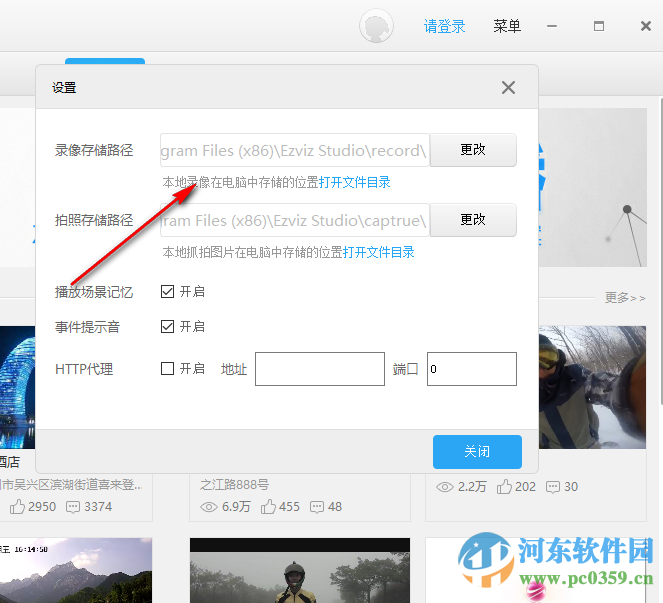Open the skiing video thumbnail
Image resolution: width=663 pixels, height=603 pixels.
592,387
